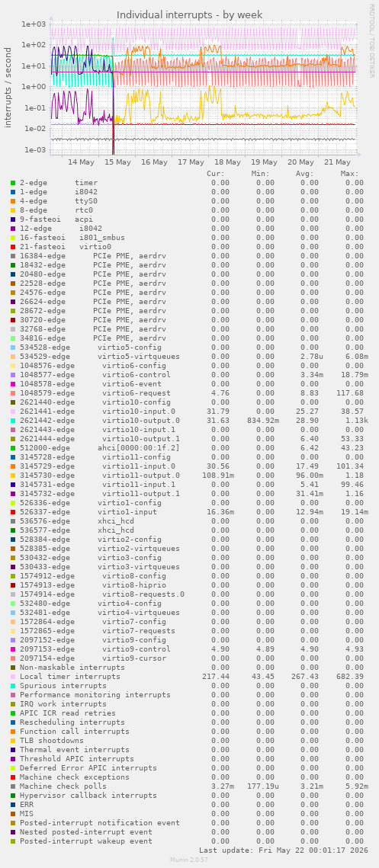Click the 15 May x-axis date label
The width and height of the screenshot is (379, 868).
coord(117,162)
